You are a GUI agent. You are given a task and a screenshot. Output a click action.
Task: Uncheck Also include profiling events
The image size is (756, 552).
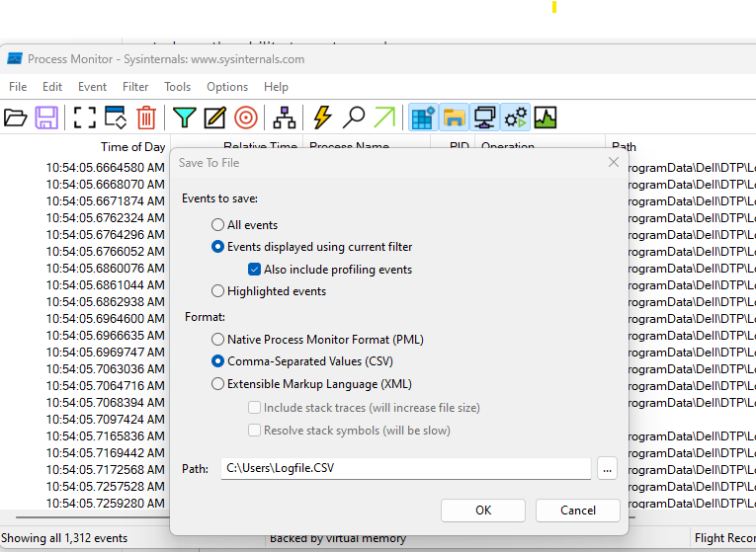click(x=254, y=270)
